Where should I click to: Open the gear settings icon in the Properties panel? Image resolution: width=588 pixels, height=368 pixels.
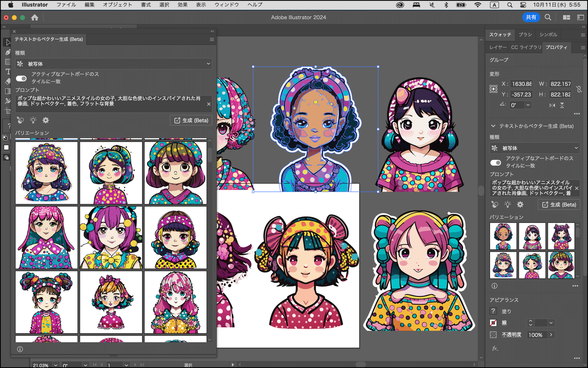tap(520, 204)
